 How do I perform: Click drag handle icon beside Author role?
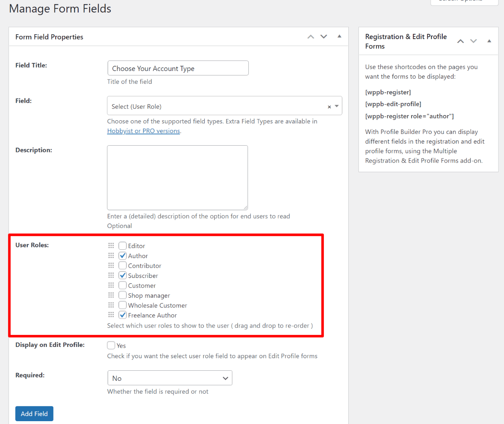[111, 255]
